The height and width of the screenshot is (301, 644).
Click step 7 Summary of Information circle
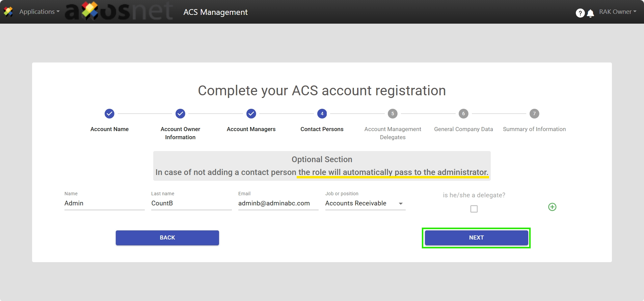534,114
